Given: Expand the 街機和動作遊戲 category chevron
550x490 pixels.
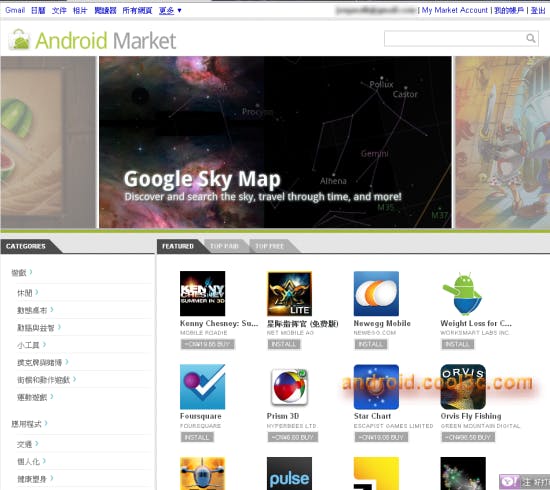Looking at the screenshot, I should click(x=74, y=379).
